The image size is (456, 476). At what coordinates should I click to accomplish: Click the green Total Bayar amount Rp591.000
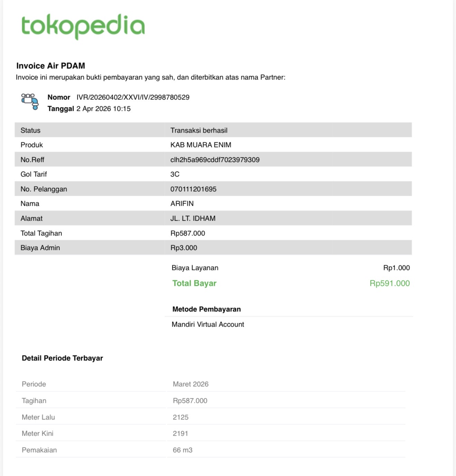(390, 283)
